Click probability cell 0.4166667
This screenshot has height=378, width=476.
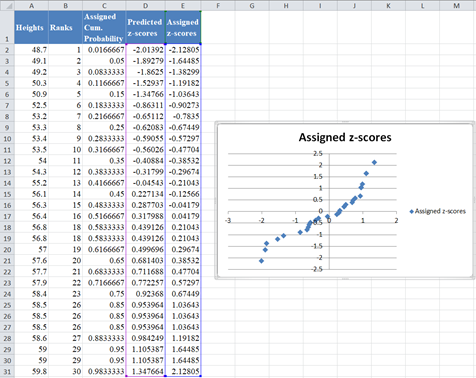104,183
